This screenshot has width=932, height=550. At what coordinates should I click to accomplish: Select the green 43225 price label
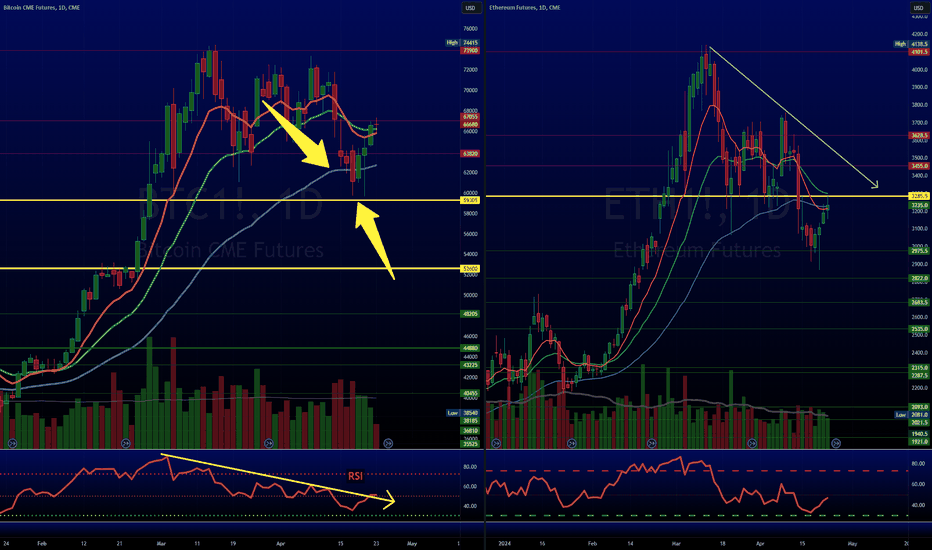[470, 365]
